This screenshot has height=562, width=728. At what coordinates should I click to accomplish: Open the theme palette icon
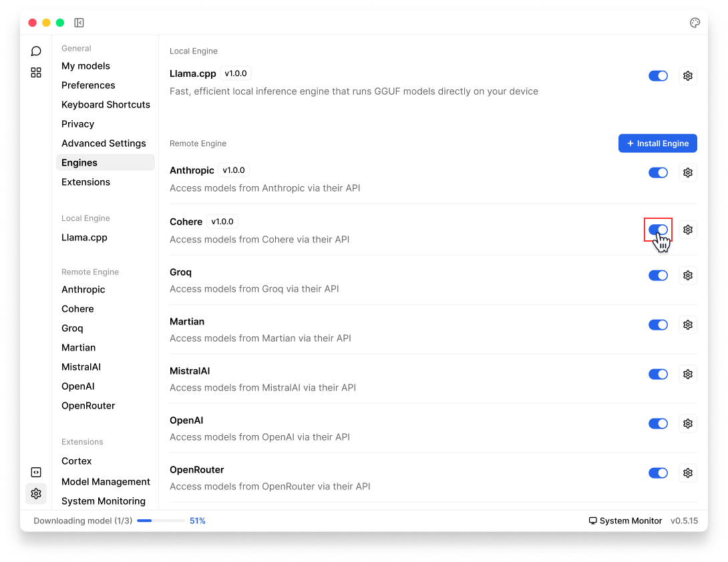coord(695,23)
